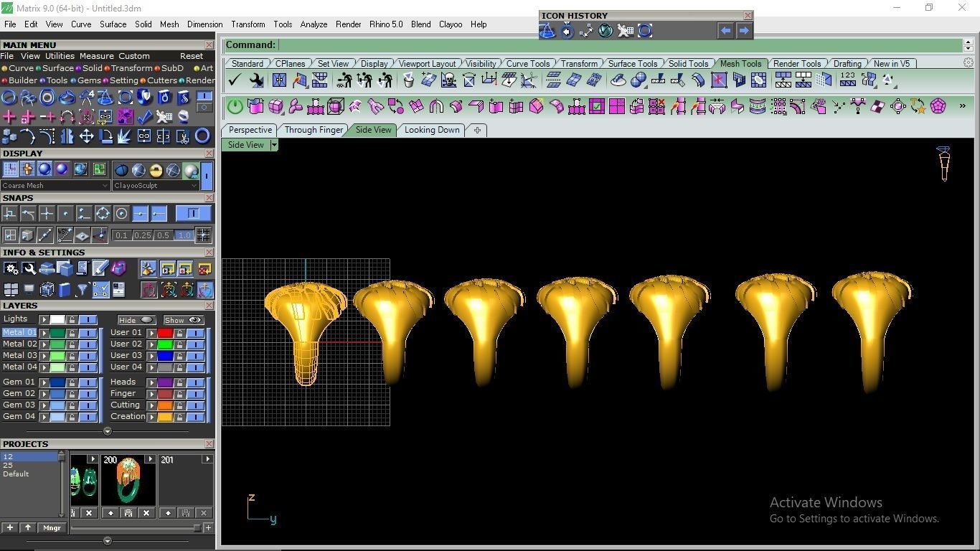
Task: Switch to the Perspective viewport tab
Action: pos(250,130)
